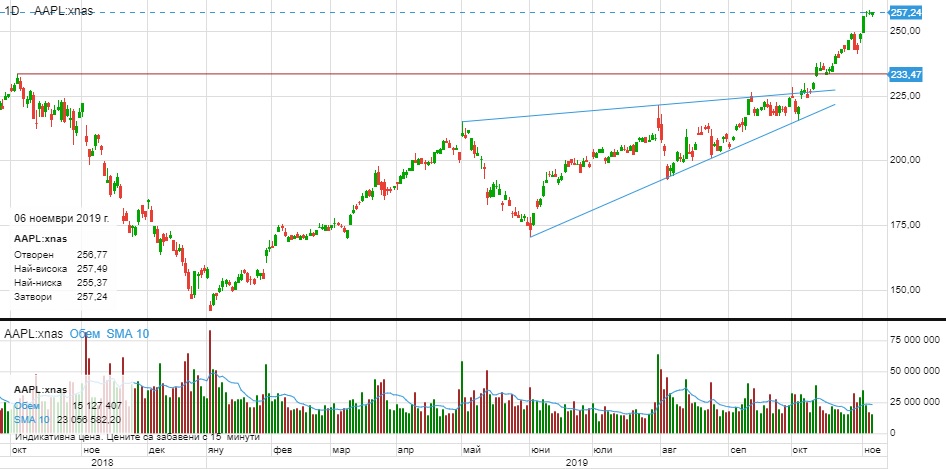Image resolution: width=946 pixels, height=469 pixels.
Task: Click the юли month label
Action: (603, 450)
